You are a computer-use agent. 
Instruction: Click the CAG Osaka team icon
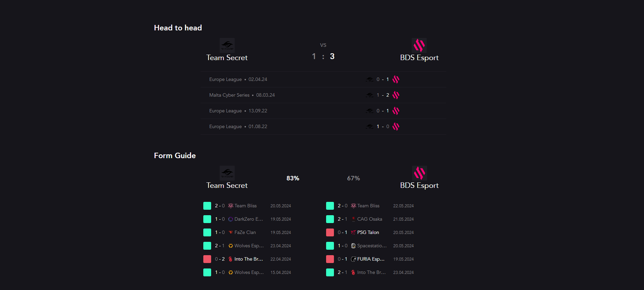click(x=353, y=219)
